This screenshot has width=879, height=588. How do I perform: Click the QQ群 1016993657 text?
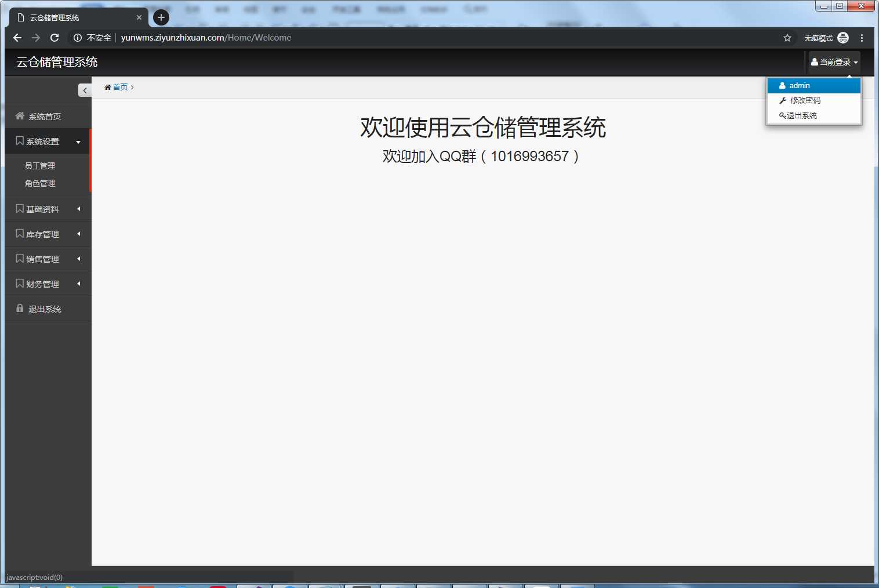tap(481, 156)
